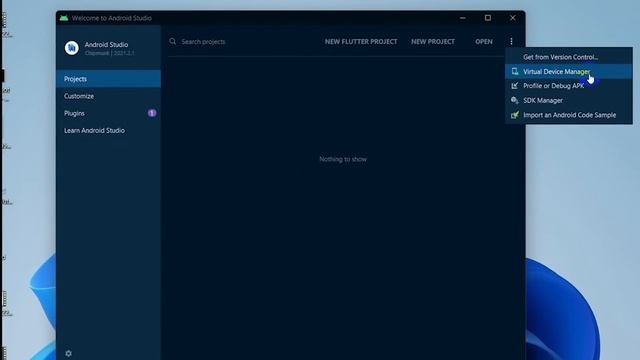
Task: Click the Plugins update count badge
Action: click(152, 113)
